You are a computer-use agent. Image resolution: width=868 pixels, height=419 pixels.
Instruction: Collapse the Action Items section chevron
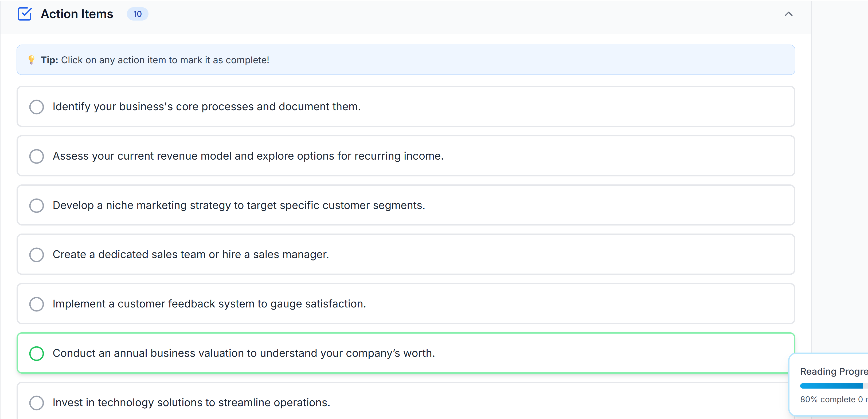(788, 14)
